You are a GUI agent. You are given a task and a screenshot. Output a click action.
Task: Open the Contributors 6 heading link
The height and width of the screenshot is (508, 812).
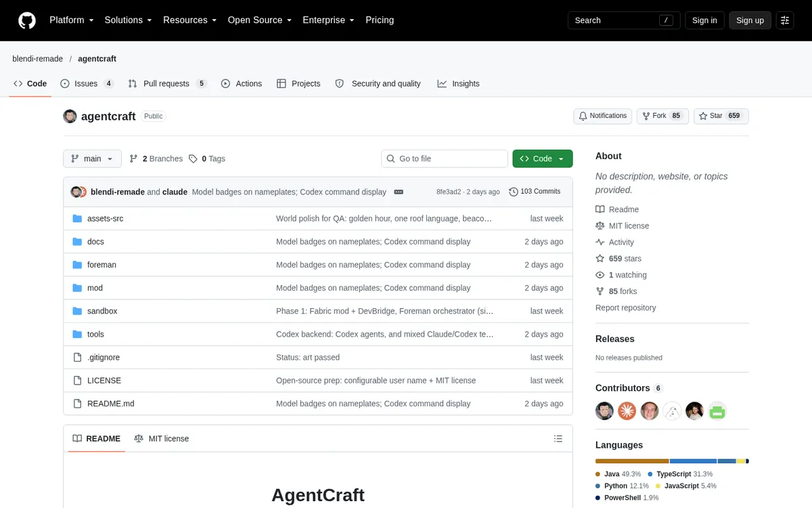(629, 388)
